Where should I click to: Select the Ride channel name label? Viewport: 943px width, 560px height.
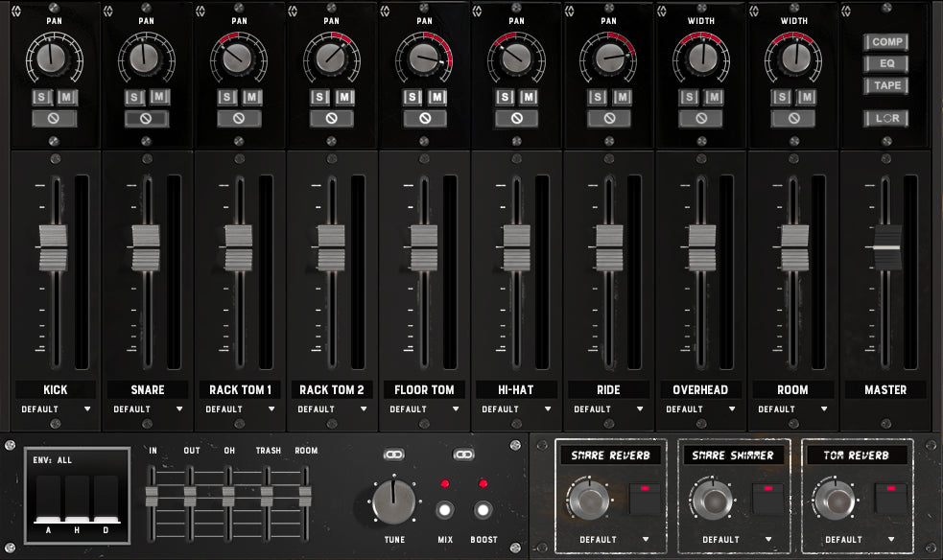[x=608, y=390]
